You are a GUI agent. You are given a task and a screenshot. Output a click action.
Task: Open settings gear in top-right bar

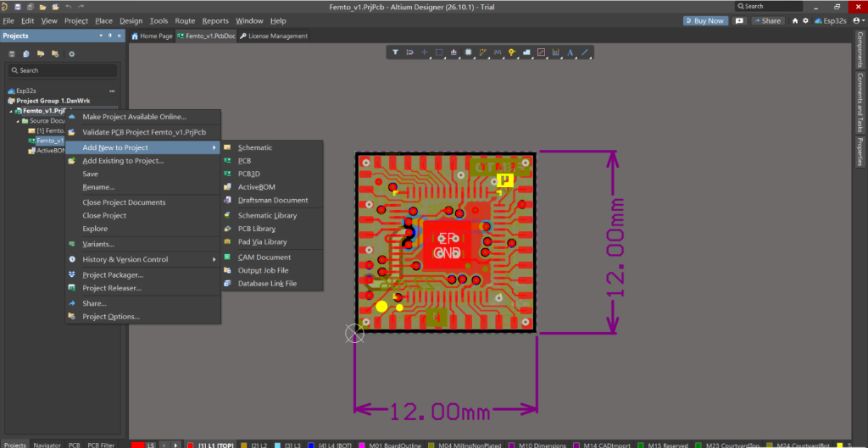click(805, 20)
